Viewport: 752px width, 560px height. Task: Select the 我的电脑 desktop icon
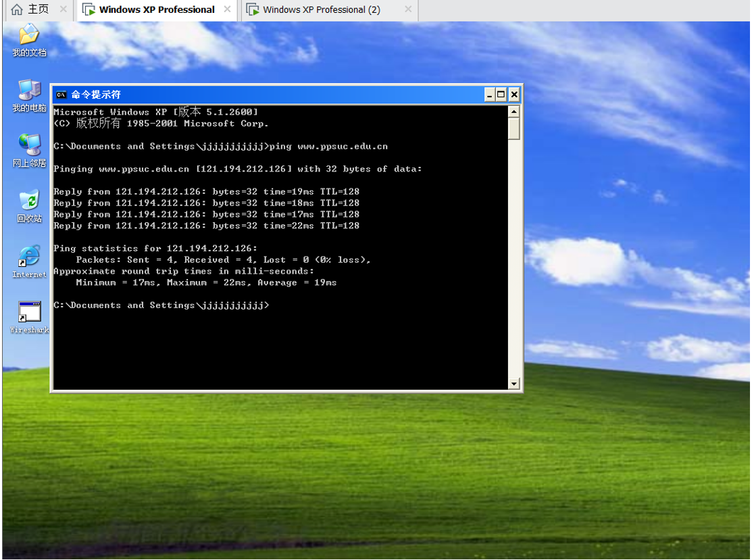[29, 96]
